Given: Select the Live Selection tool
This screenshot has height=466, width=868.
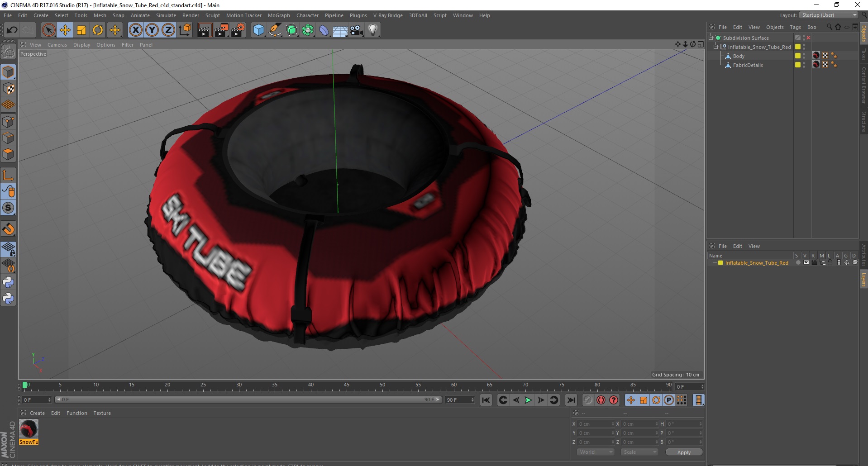Looking at the screenshot, I should pyautogui.click(x=48, y=30).
